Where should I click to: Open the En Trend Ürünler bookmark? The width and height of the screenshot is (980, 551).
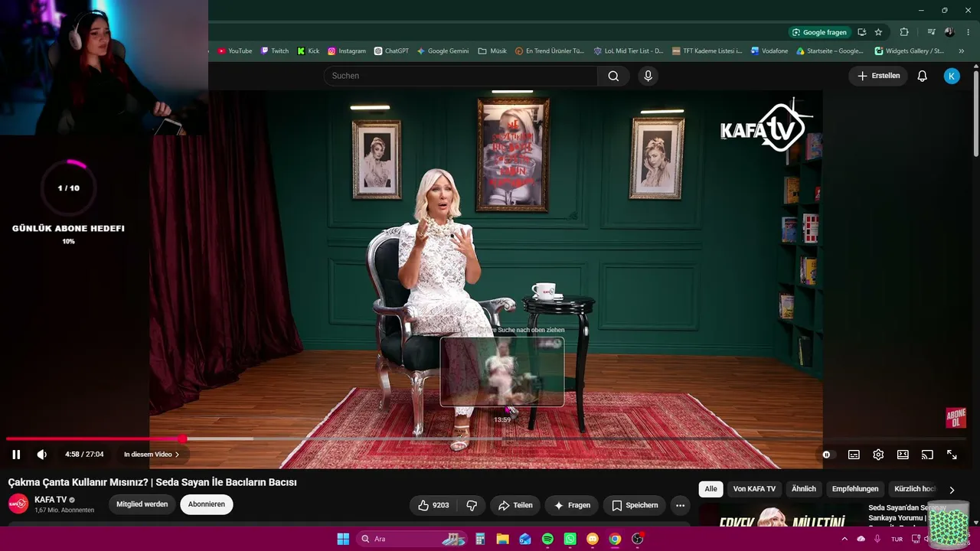tap(550, 51)
